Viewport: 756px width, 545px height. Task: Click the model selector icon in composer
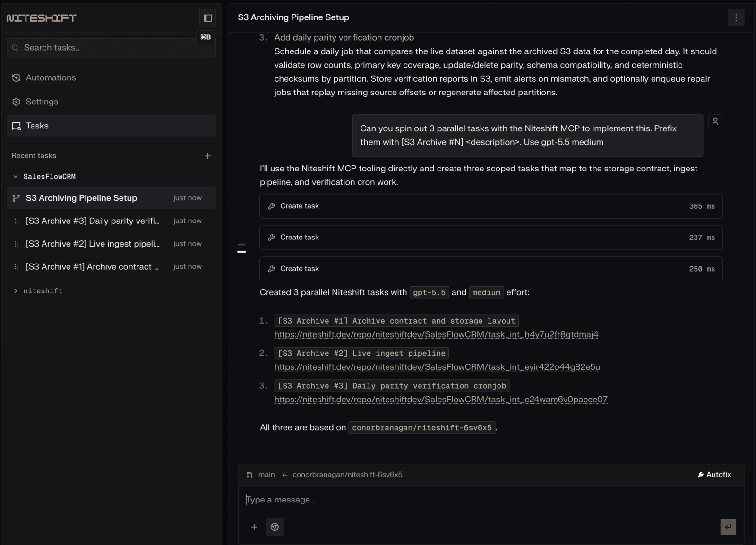[275, 527]
